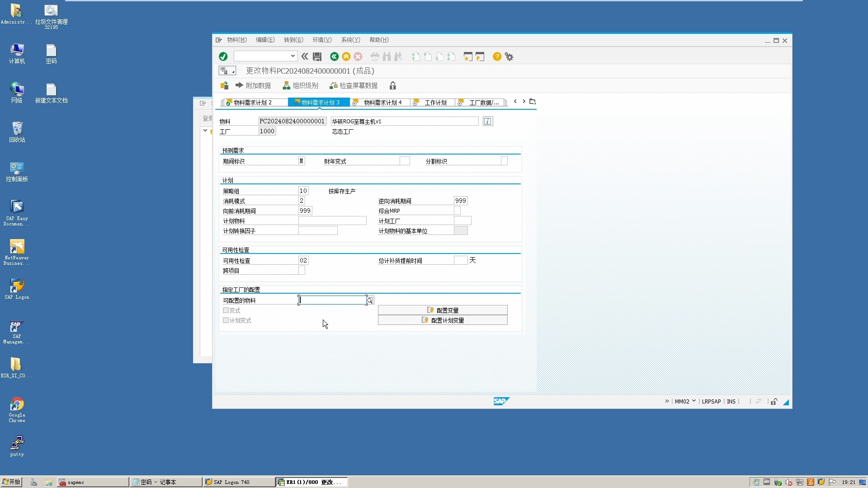
Task: Click the green checkmark confirm icon
Action: coord(223,56)
